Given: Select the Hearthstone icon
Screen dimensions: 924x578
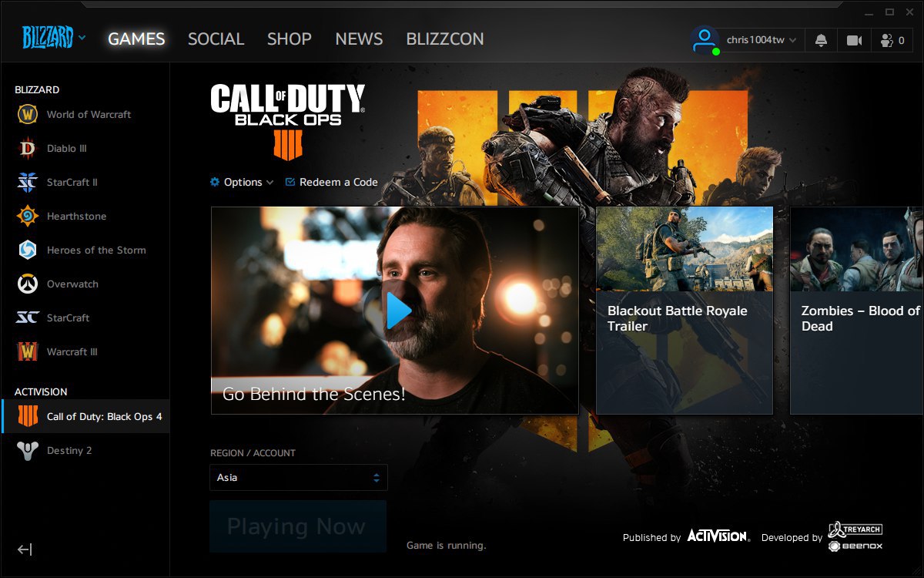Looking at the screenshot, I should 27,216.
